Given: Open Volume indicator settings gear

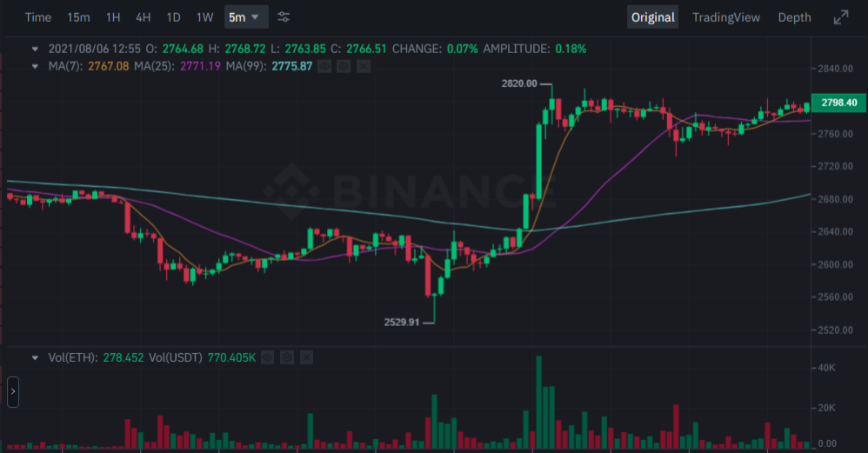Looking at the screenshot, I should (287, 357).
